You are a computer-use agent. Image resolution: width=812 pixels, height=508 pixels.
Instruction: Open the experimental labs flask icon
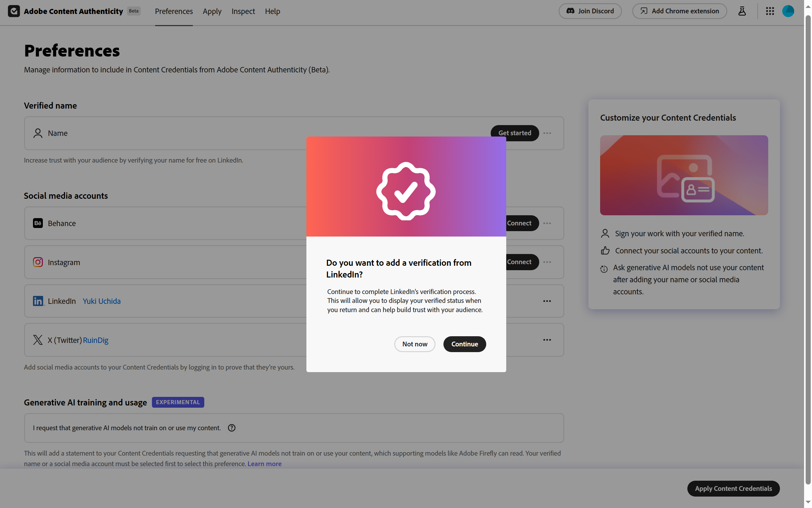click(x=742, y=11)
